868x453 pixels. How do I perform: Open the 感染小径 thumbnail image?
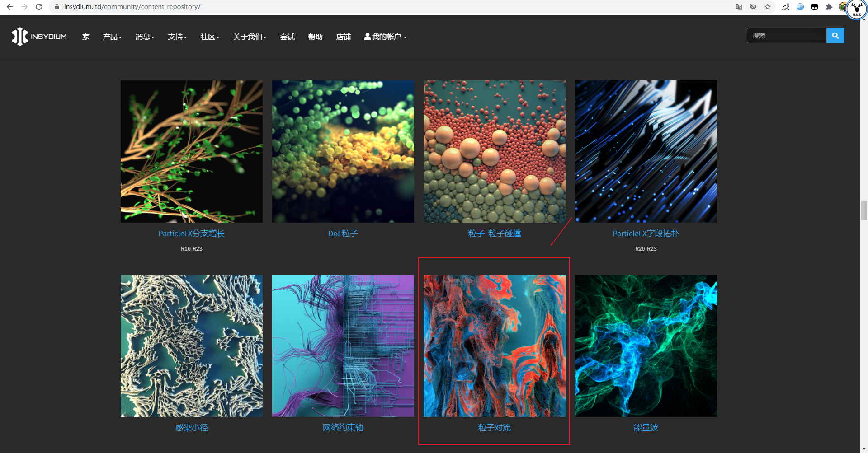(x=192, y=346)
